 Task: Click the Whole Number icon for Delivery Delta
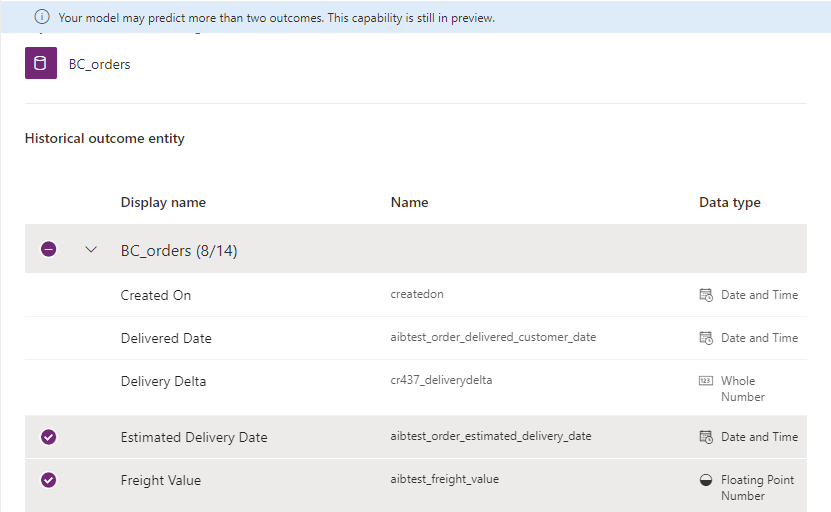point(706,381)
